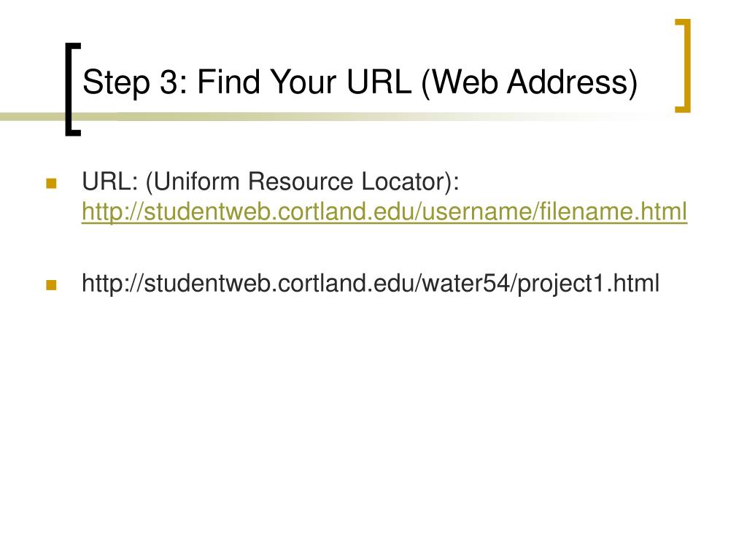This screenshot has height=560, width=747.
Task: Click 'filename.html' at the hyperlink's end
Action: click(x=614, y=211)
